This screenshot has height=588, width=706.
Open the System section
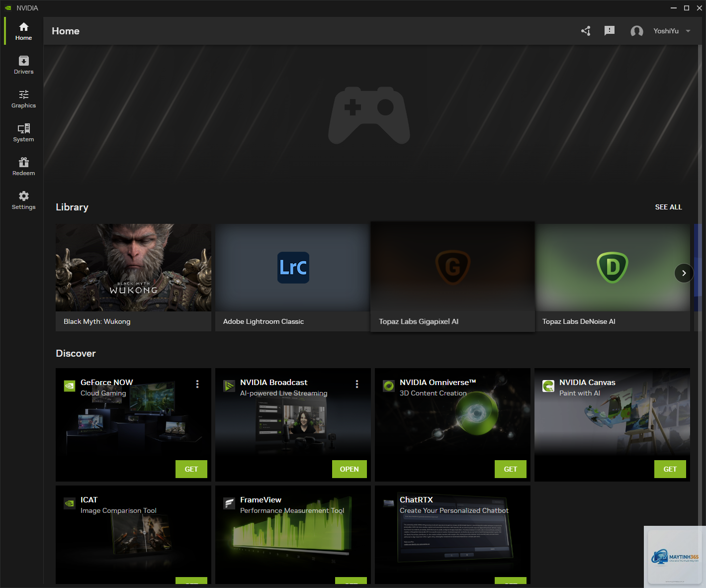click(23, 132)
